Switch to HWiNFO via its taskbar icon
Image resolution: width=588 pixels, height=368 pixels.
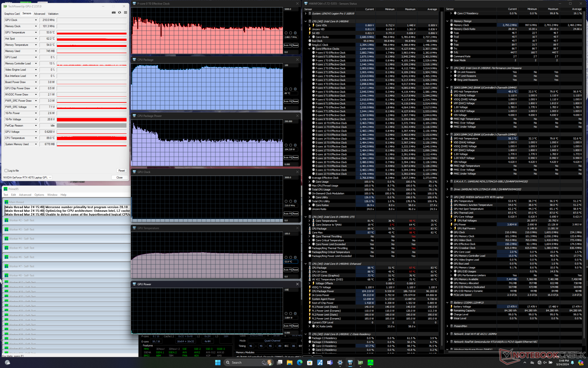[350, 362]
